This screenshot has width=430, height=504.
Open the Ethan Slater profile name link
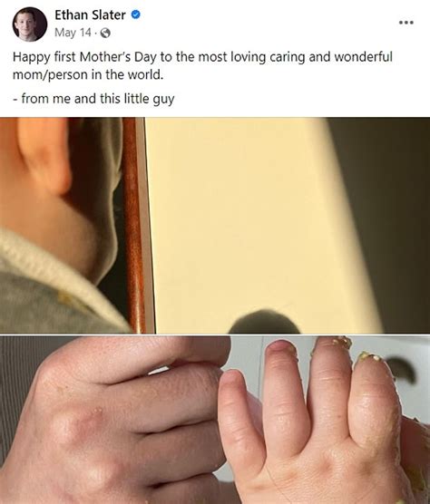pyautogui.click(x=90, y=15)
